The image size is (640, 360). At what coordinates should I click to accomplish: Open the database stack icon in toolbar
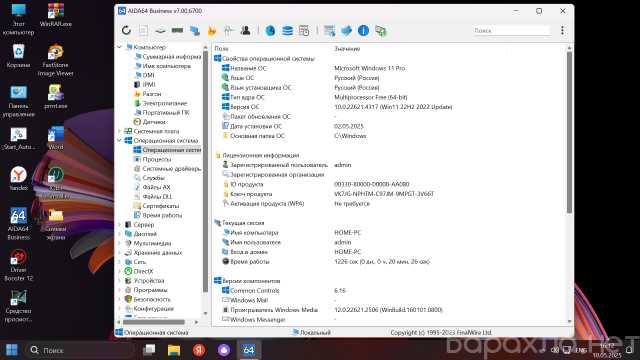[287, 30]
